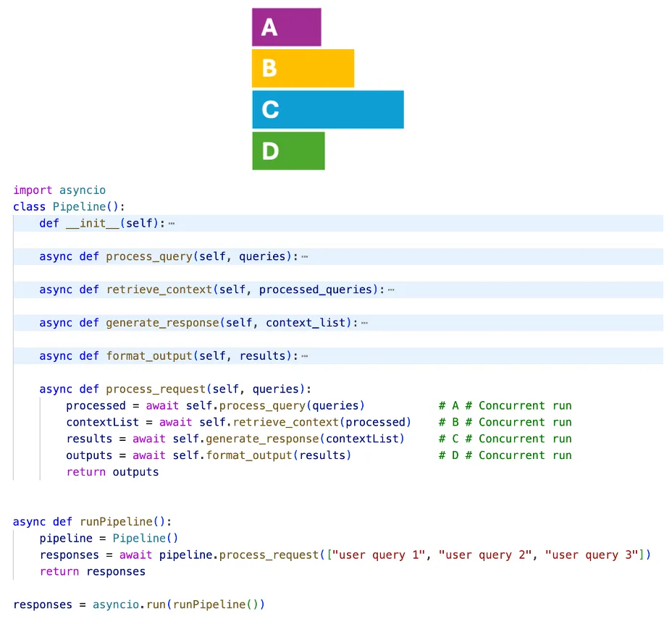Expand the folded retrieve_context method ellipsis
The image size is (672, 624).
point(391,290)
